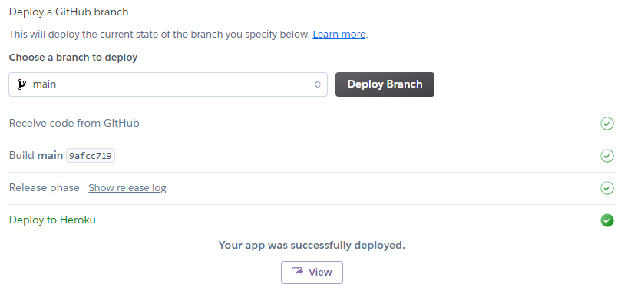
Task: Click the Release phase step label
Action: pyautogui.click(x=44, y=187)
